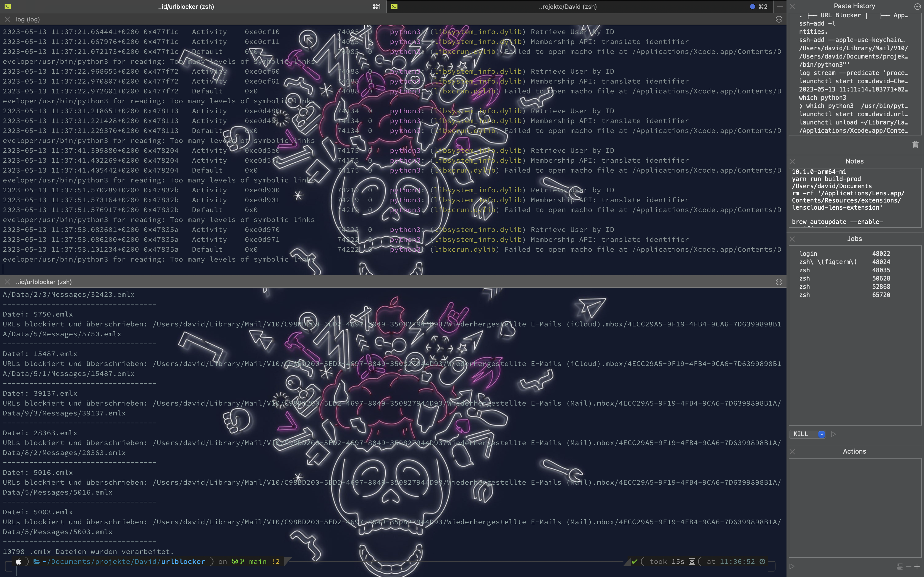The image size is (924, 577).
Task: Open Paste History's ellipsis options menu
Action: (x=917, y=7)
